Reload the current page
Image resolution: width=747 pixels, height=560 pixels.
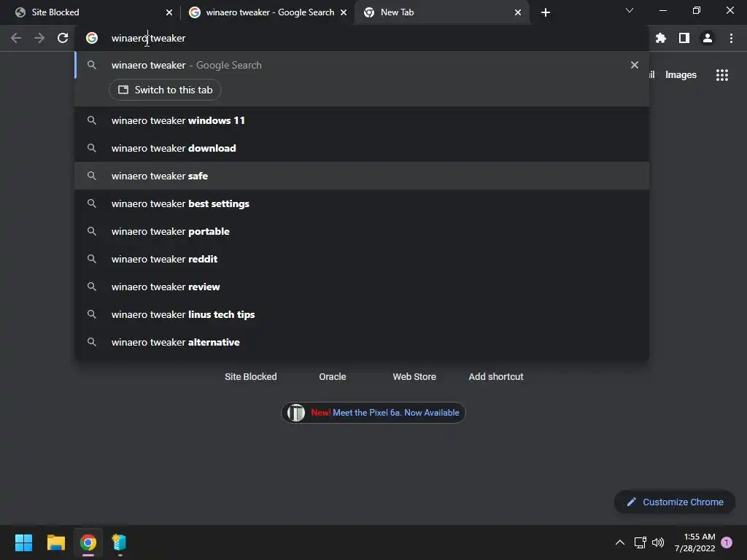(63, 38)
